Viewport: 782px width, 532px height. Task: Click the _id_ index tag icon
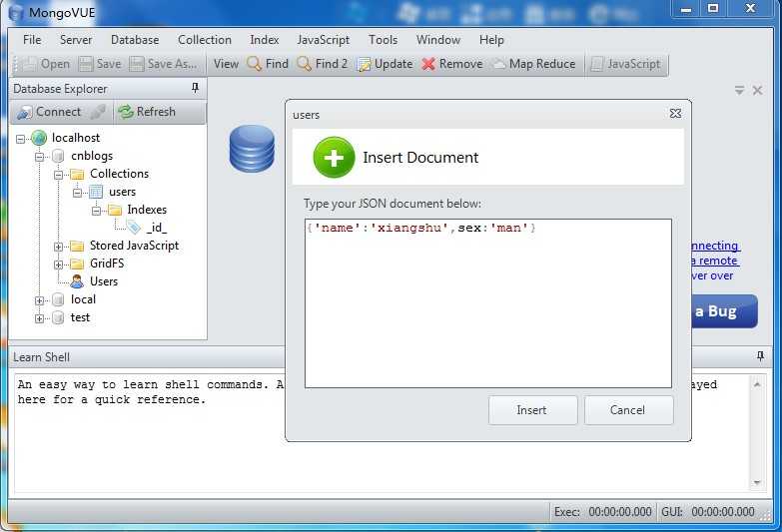(x=133, y=228)
